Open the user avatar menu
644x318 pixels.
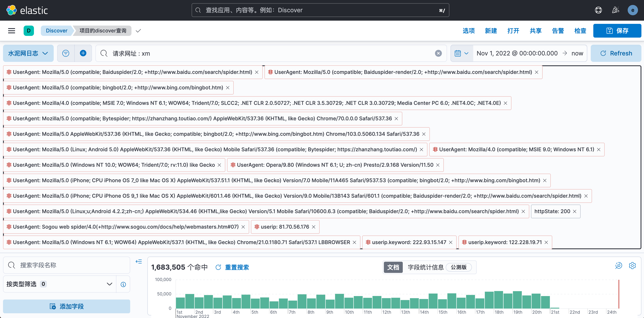pos(632,10)
